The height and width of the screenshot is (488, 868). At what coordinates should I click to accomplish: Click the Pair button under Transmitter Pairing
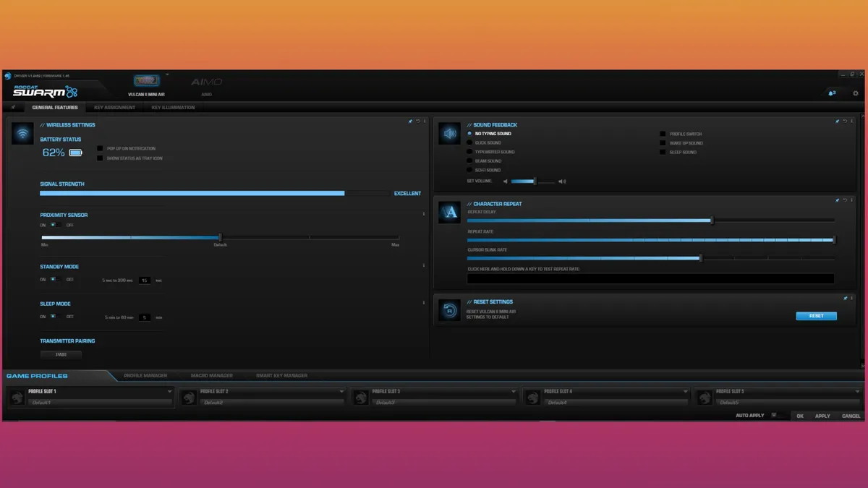click(x=61, y=355)
